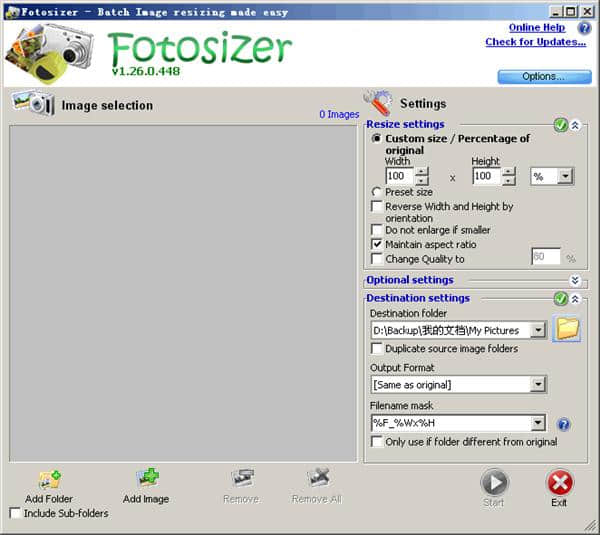Click the Destination settings green checkmark icon
This screenshot has height=535, width=600.
click(561, 298)
